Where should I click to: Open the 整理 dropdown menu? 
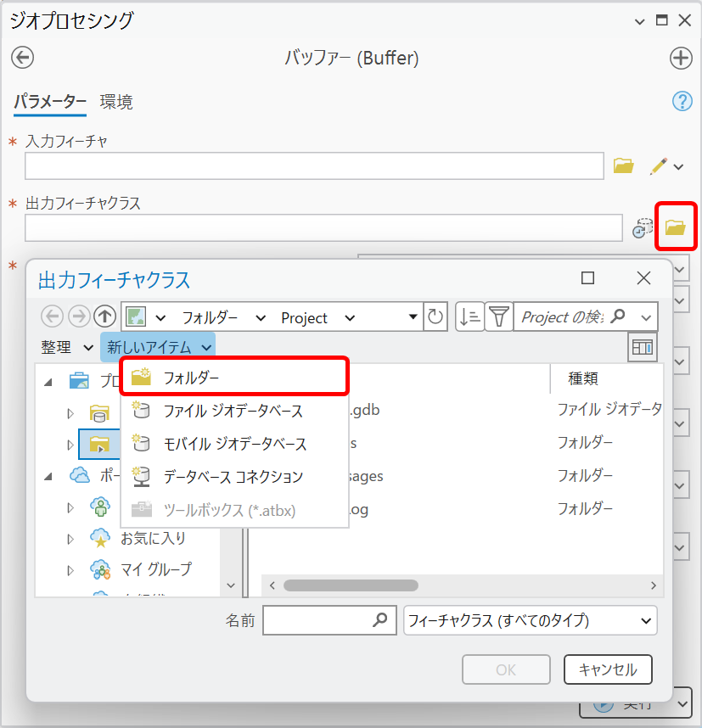click(66, 347)
